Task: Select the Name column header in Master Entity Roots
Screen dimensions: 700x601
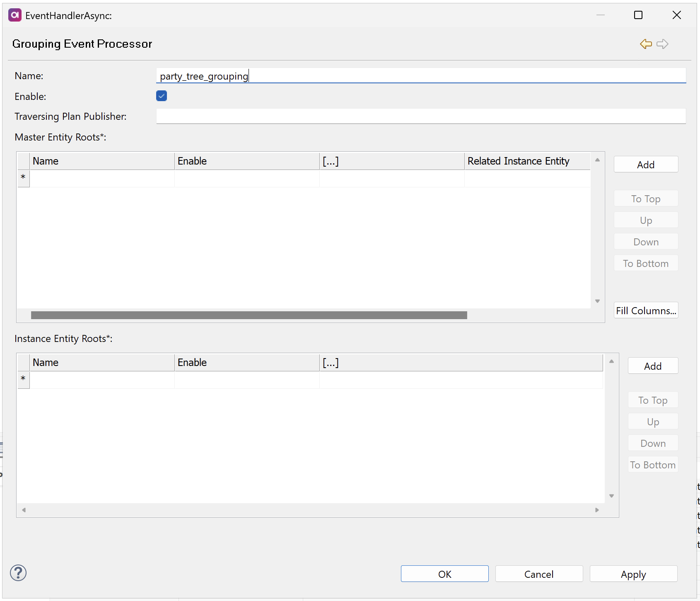Action: pos(102,161)
